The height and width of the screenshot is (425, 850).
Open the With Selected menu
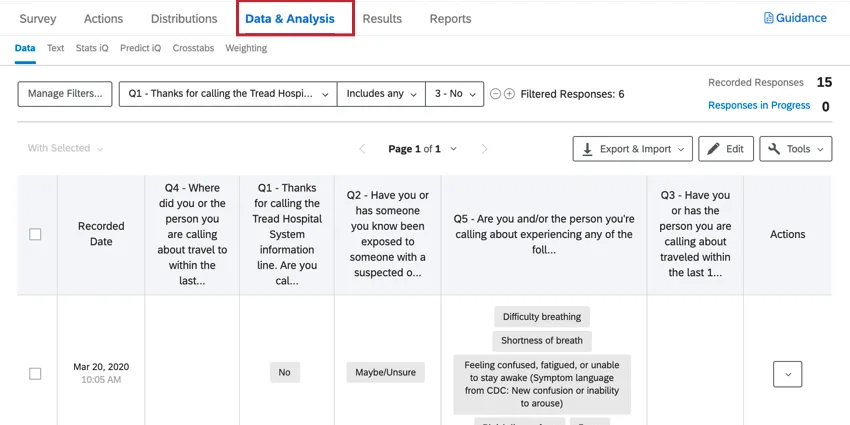tap(65, 149)
